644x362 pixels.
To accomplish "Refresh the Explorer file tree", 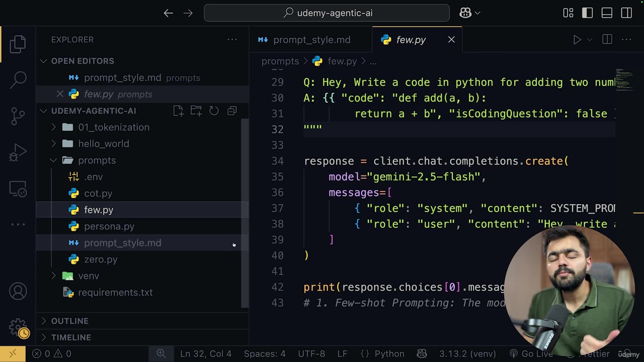I will pyautogui.click(x=214, y=111).
